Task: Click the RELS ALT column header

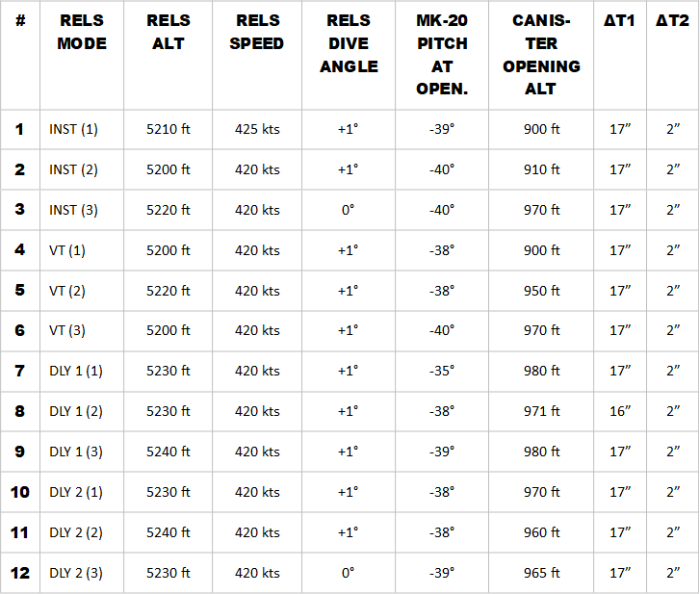Action: pyautogui.click(x=168, y=33)
